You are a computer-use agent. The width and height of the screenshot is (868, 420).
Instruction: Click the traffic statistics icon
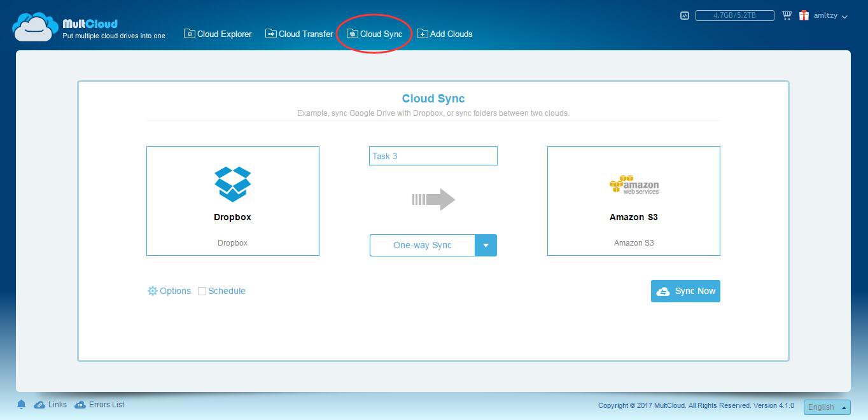pos(685,15)
